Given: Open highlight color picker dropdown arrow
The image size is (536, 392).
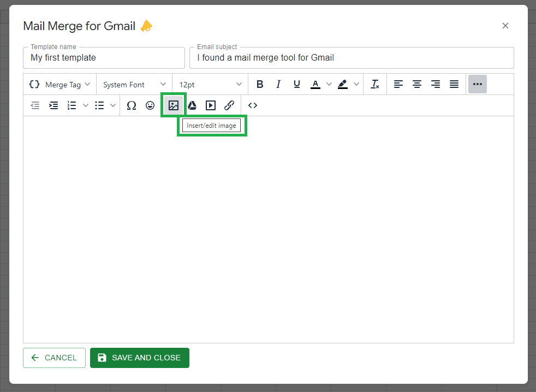Looking at the screenshot, I should (x=356, y=84).
